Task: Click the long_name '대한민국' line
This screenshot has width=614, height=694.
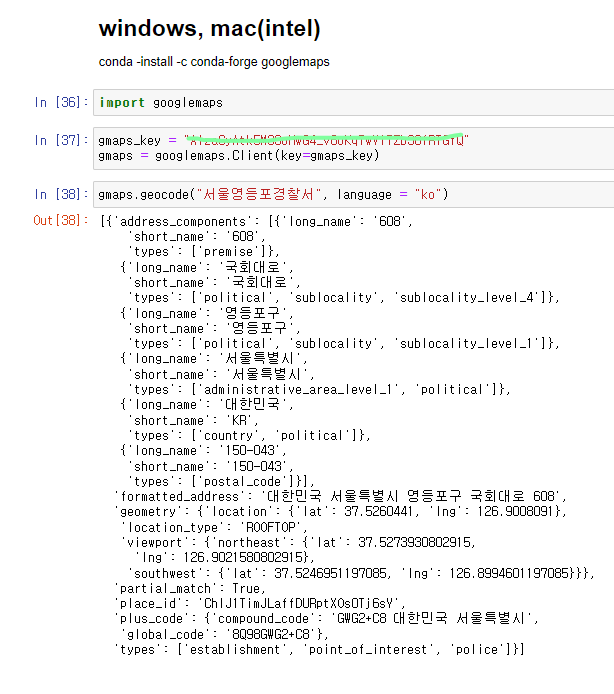Action: pyautogui.click(x=207, y=405)
